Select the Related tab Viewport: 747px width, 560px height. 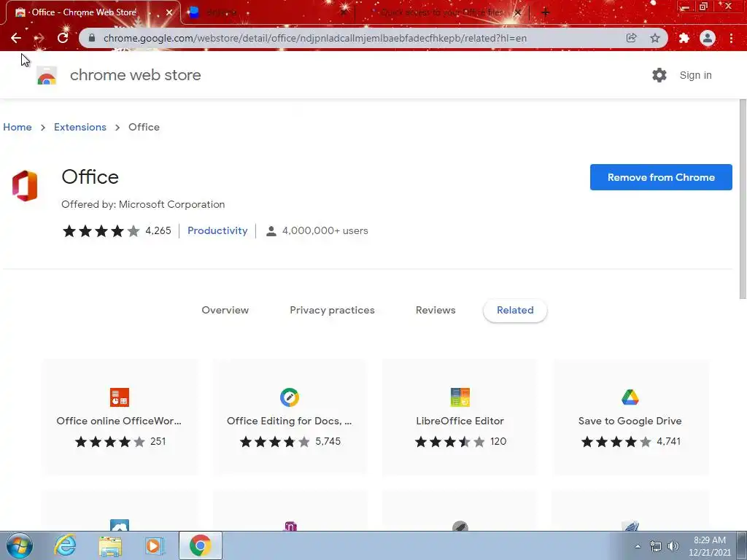click(x=515, y=311)
